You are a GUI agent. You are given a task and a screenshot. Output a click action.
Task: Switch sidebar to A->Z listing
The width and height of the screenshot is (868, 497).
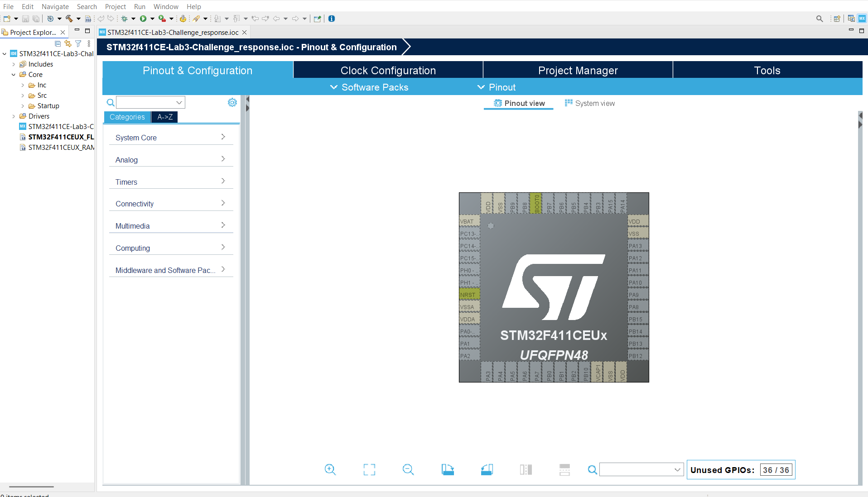pyautogui.click(x=164, y=117)
